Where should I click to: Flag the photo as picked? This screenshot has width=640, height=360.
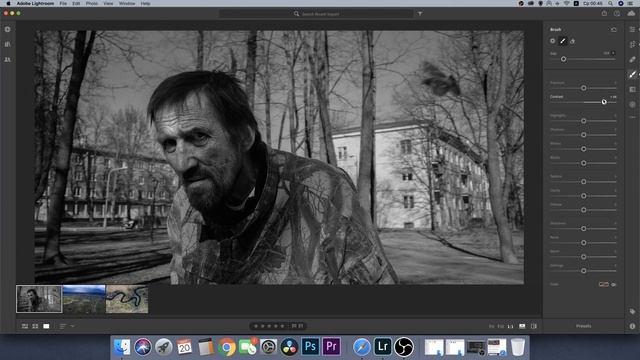pos(294,326)
